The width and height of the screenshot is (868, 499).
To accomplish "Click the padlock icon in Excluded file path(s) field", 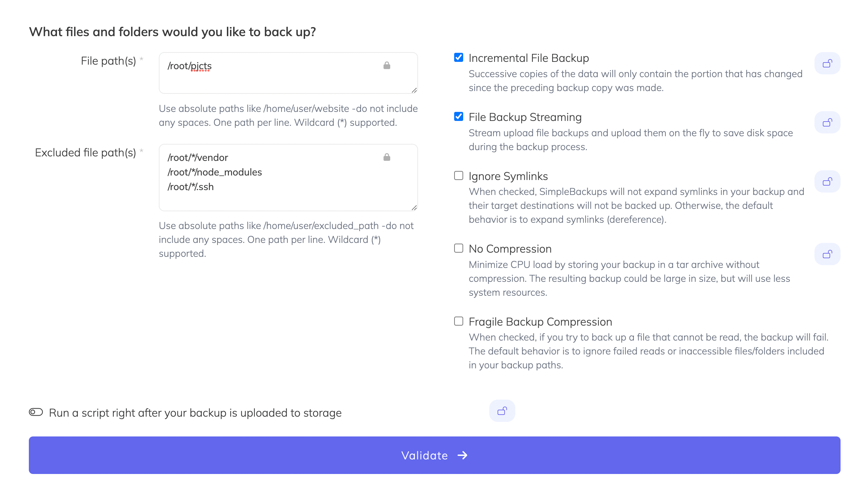I will coord(386,157).
